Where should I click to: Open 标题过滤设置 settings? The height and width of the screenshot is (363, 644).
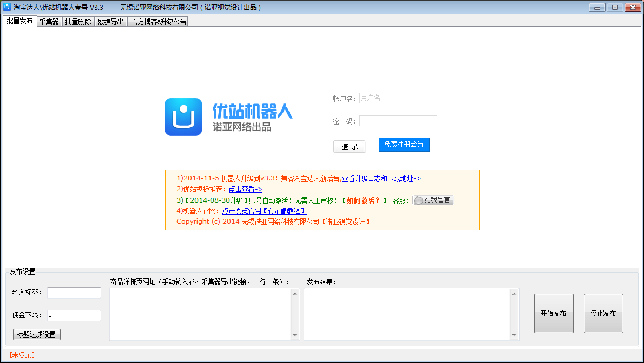[36, 334]
